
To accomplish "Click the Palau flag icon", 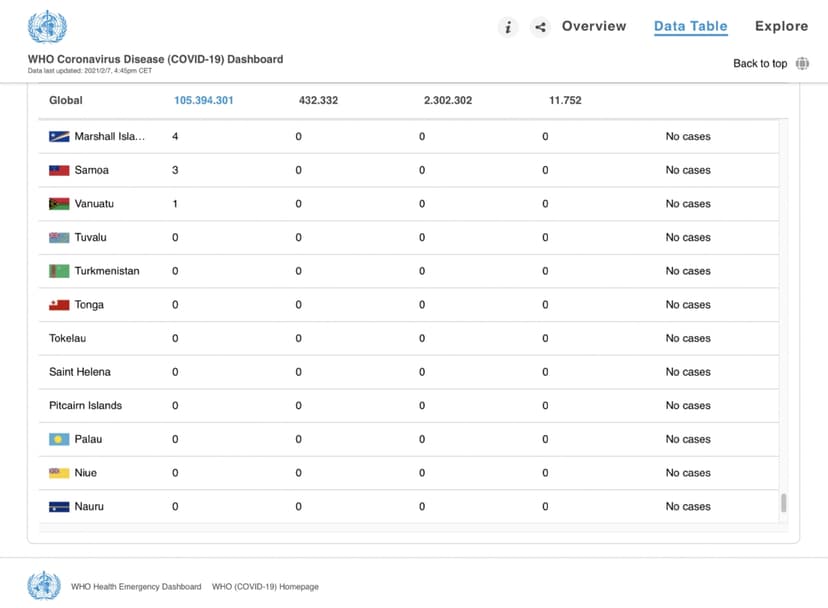I will tap(59, 439).
